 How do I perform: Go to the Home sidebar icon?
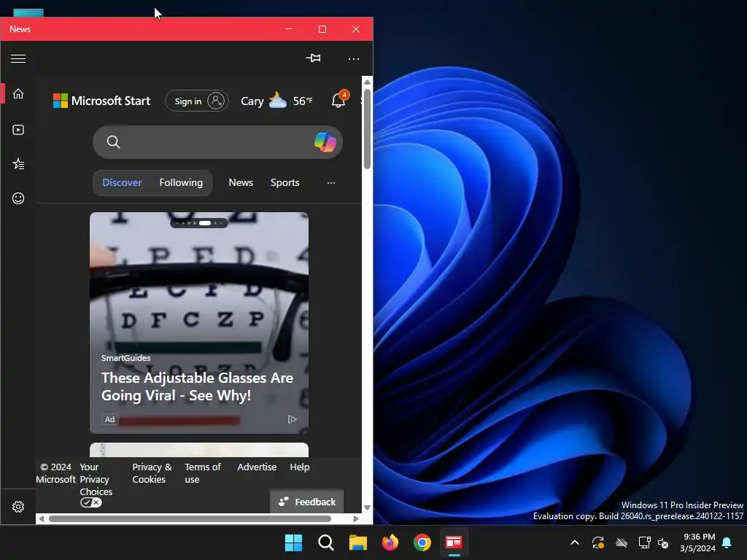[18, 94]
